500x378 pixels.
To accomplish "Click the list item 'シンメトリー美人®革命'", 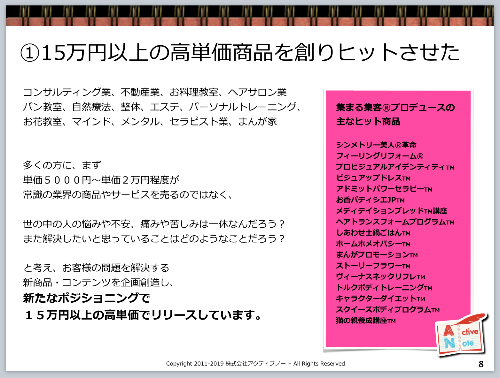I will pyautogui.click(x=376, y=145).
